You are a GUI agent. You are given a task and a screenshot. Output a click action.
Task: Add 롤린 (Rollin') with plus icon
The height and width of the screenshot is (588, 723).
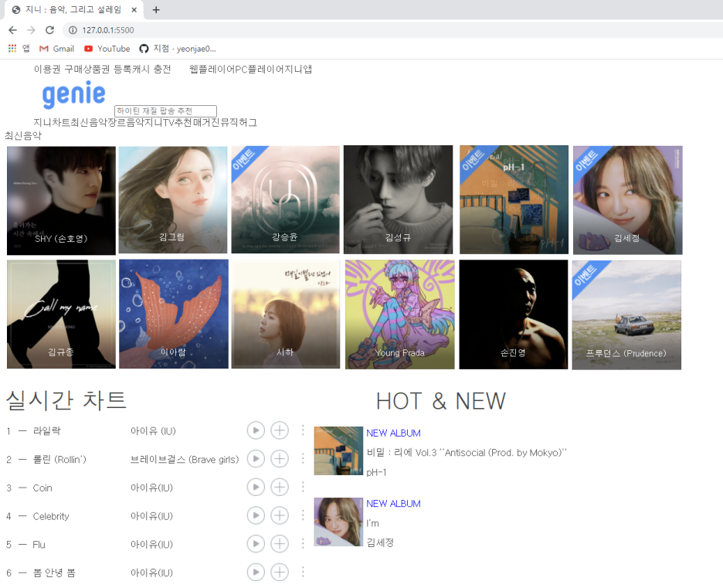click(x=280, y=458)
